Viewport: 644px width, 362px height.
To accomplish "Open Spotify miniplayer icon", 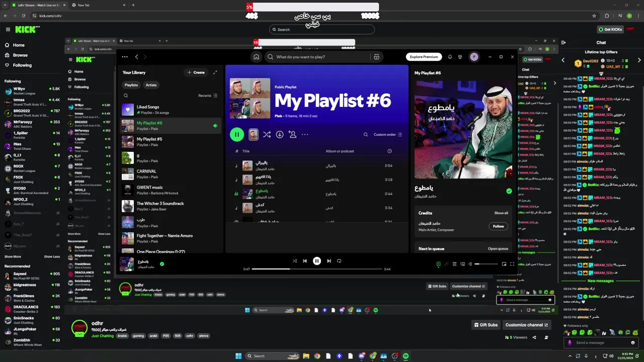I will pyautogui.click(x=504, y=264).
